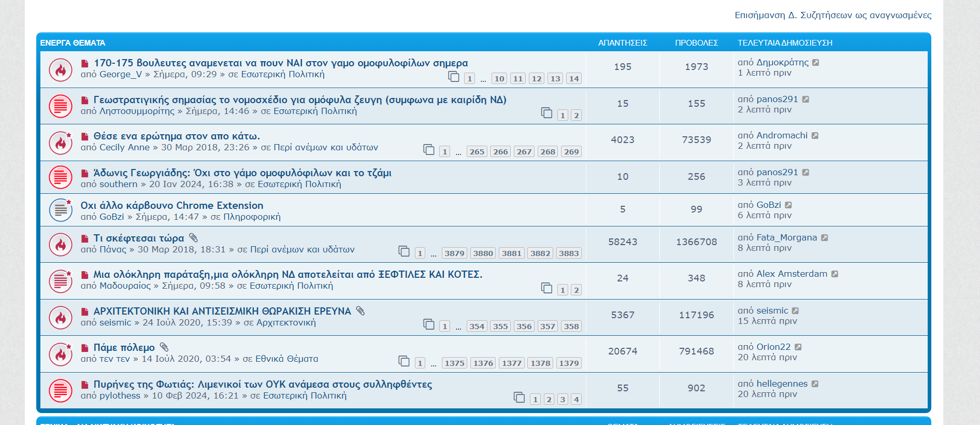The height and width of the screenshot is (425, 980).
Task: Open page 269 of 'Θέσε ενα ερώτημα' thread
Action: 571,152
